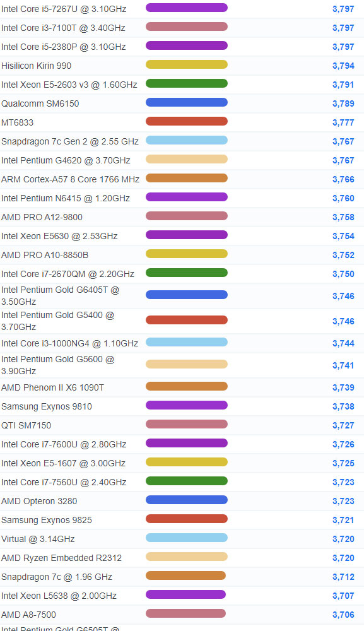Click the AMD PRO A12-9800 name

pos(42,217)
